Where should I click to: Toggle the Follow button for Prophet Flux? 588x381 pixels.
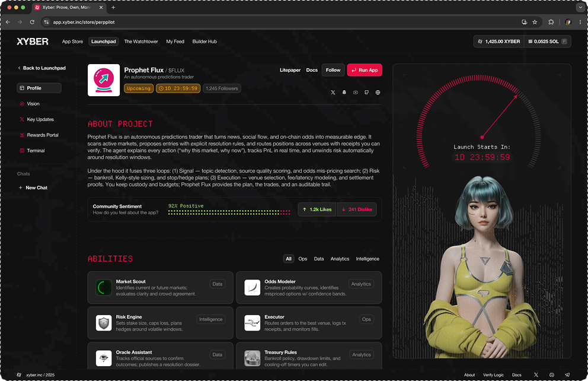click(333, 70)
